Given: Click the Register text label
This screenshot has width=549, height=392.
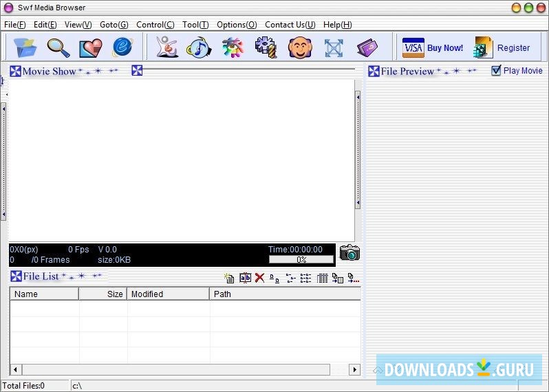Looking at the screenshot, I should point(513,48).
